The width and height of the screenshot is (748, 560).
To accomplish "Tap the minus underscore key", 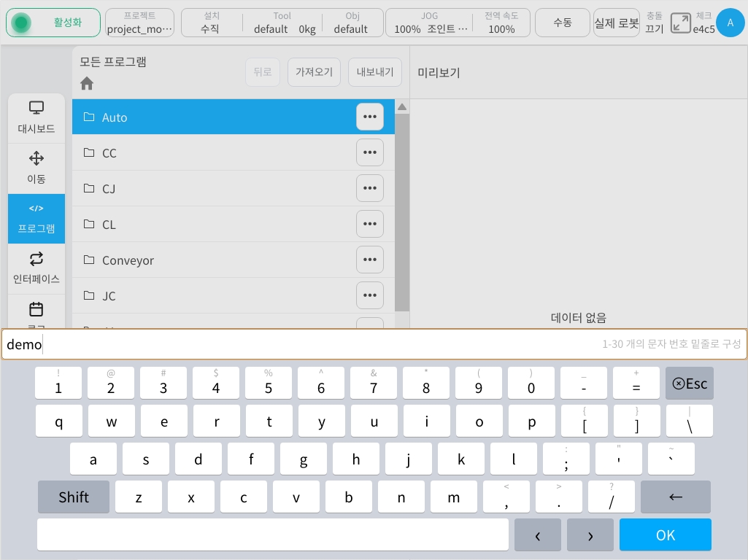I will click(x=584, y=384).
